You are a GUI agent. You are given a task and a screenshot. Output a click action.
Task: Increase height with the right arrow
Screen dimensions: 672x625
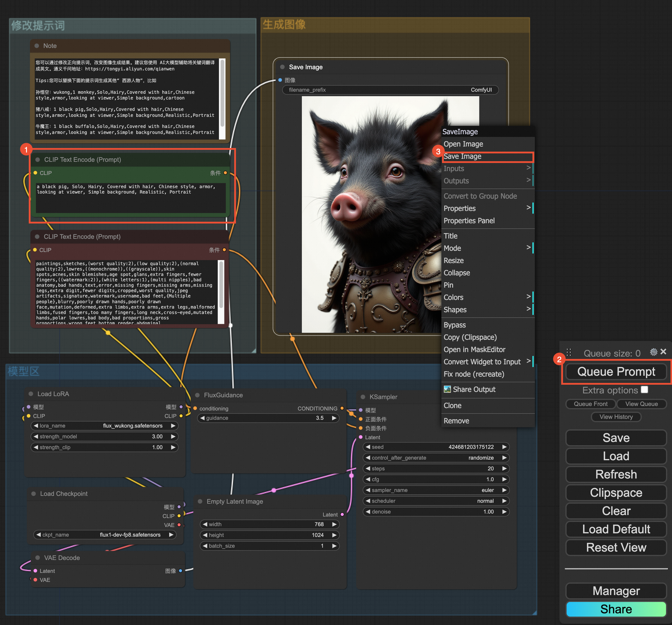coord(334,535)
